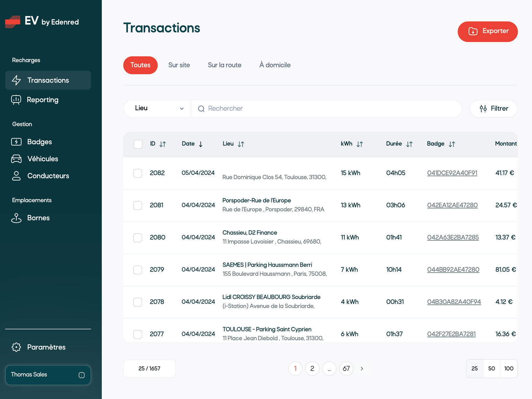Click amount 81.05 € cell
The image size is (532, 399).
click(x=506, y=269)
